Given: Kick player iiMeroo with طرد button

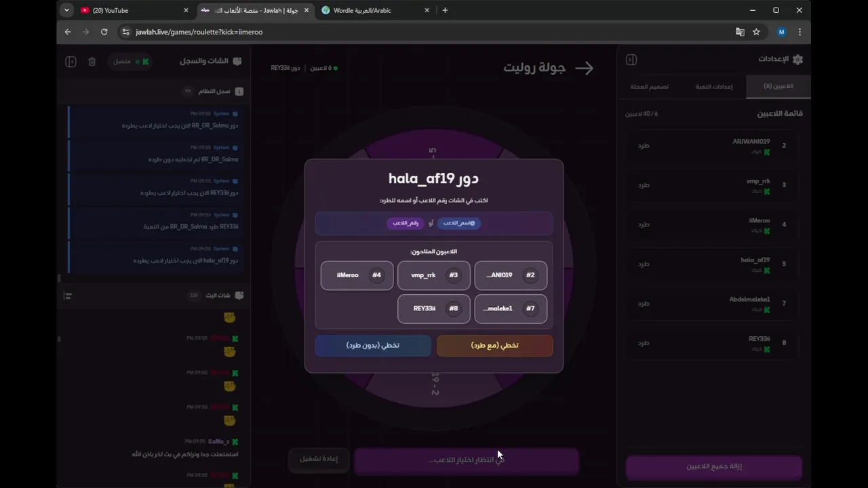Looking at the screenshot, I should 644,224.
